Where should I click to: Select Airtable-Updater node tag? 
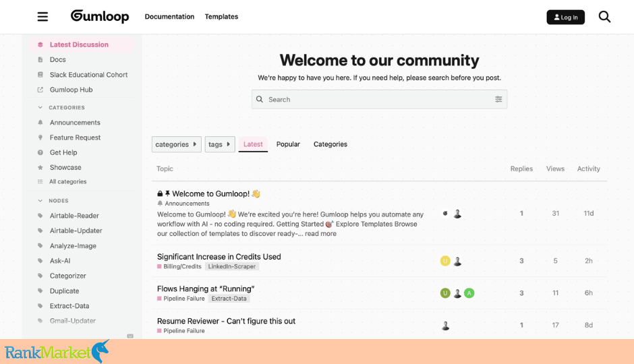[x=76, y=231]
